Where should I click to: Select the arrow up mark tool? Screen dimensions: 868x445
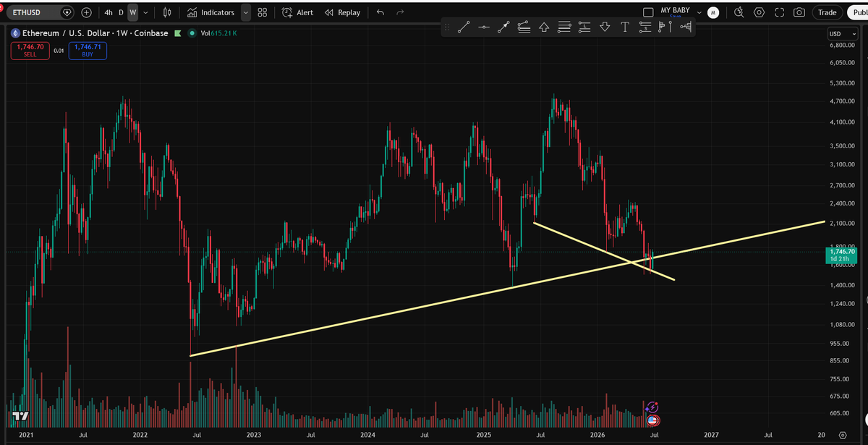(544, 27)
